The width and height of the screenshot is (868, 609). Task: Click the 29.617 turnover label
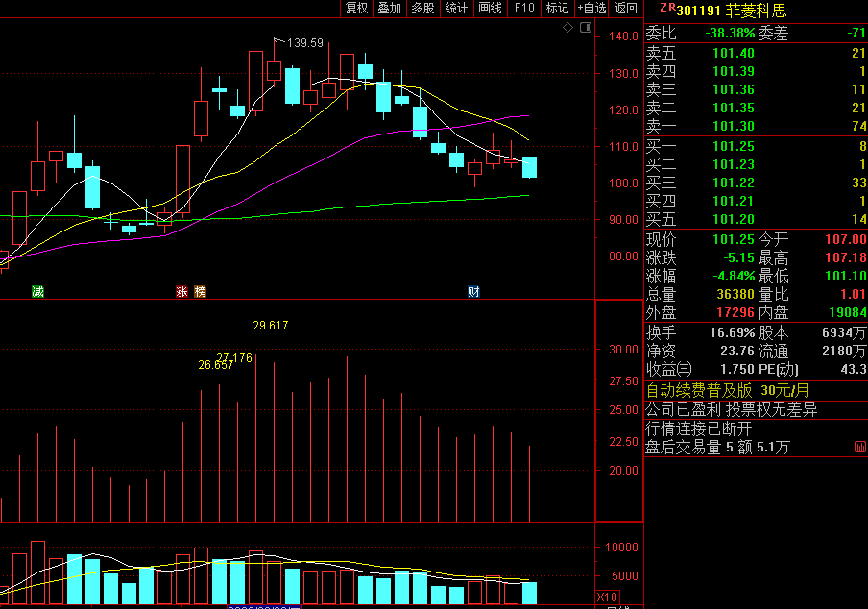pyautogui.click(x=271, y=326)
